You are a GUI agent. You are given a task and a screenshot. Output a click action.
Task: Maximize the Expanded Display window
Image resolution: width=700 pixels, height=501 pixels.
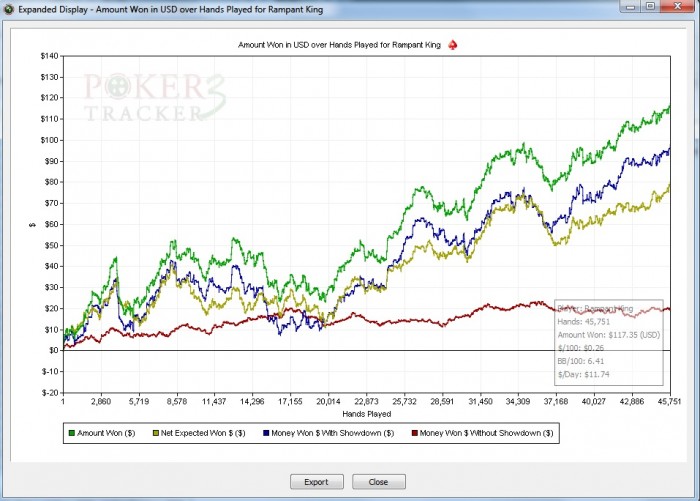click(x=650, y=6)
